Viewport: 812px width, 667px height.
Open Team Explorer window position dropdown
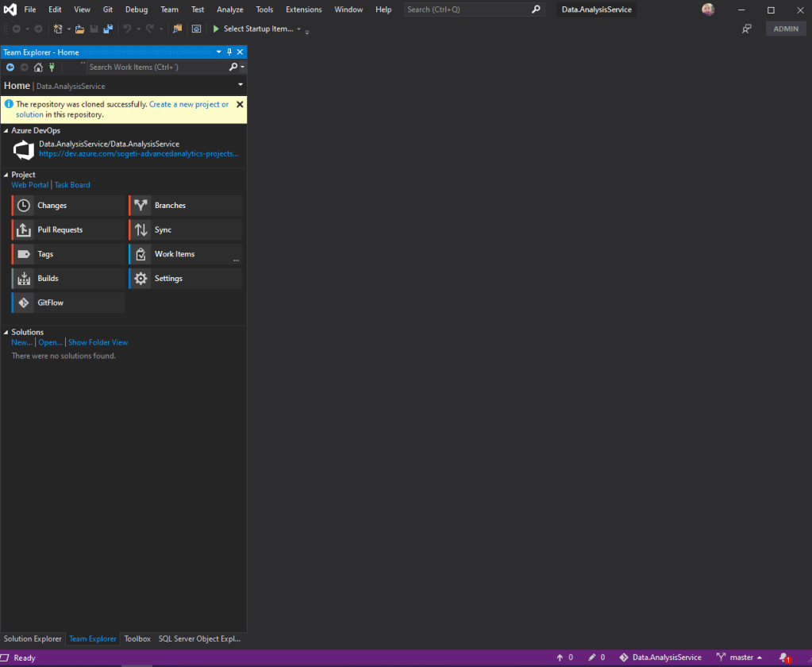point(218,52)
